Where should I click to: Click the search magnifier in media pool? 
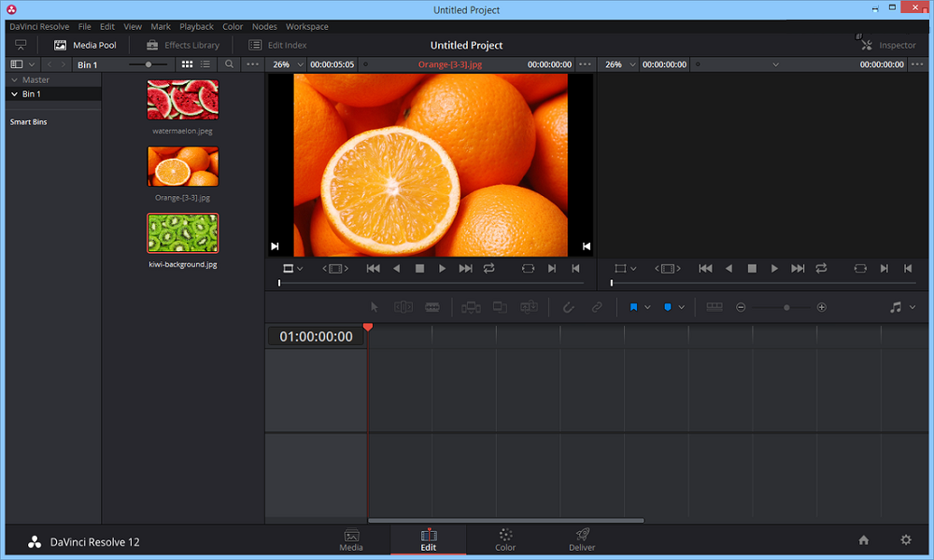230,64
